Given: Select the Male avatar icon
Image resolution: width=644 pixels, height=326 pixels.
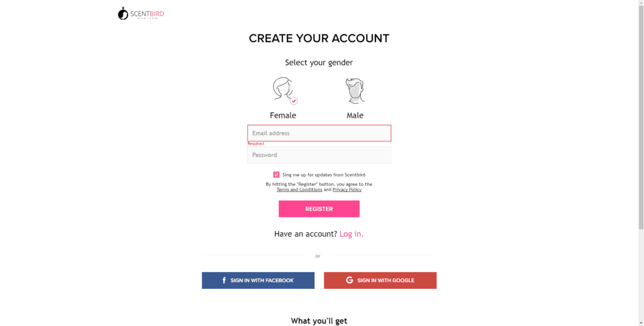Looking at the screenshot, I should click(x=355, y=90).
